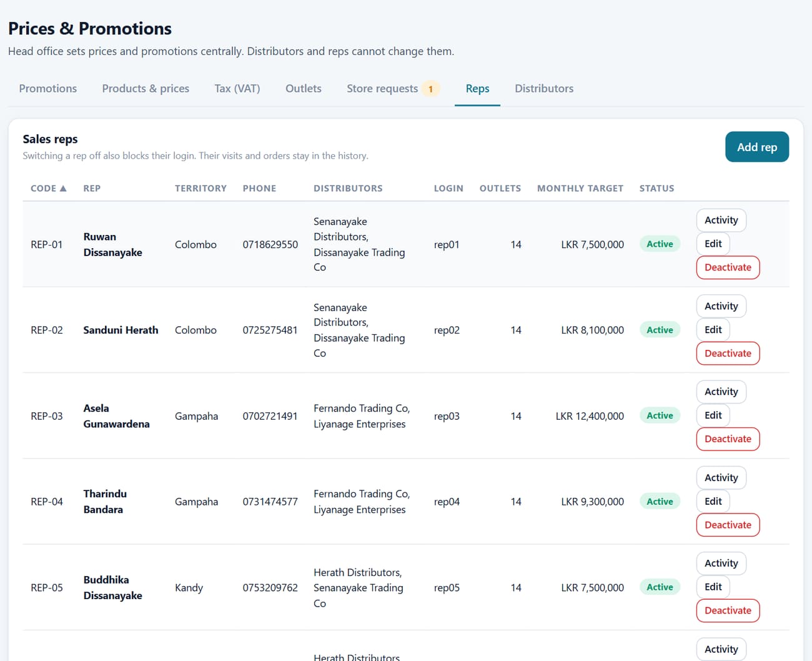This screenshot has width=812, height=661.
Task: Sort by the CODE column arrow
Action: pos(62,188)
